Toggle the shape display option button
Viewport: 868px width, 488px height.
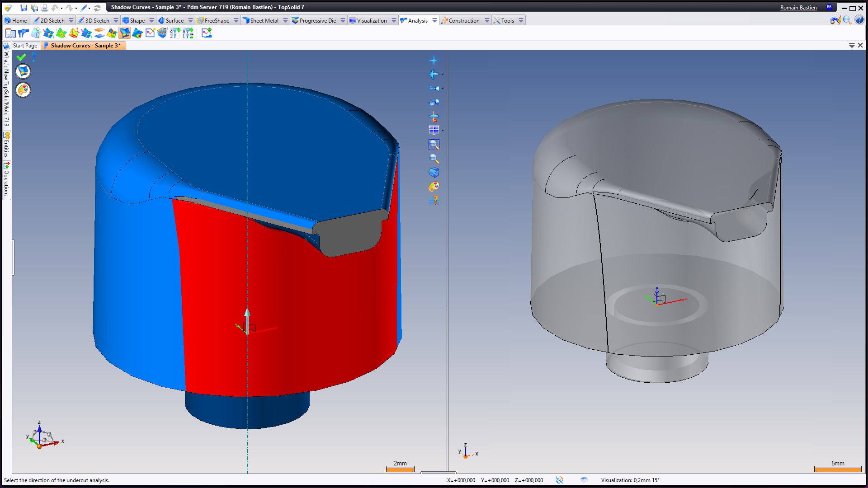23,71
